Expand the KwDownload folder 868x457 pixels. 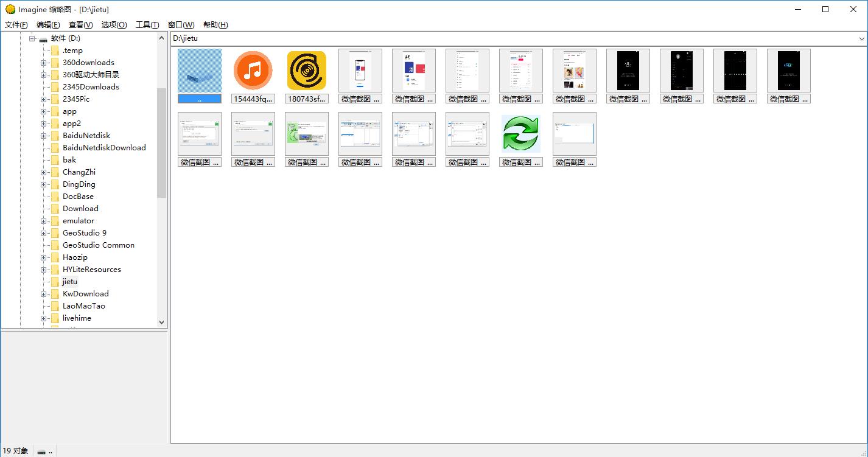coord(44,294)
